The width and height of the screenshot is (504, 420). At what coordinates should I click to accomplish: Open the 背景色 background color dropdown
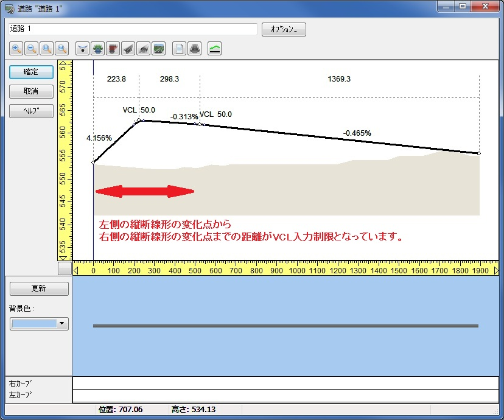point(39,324)
